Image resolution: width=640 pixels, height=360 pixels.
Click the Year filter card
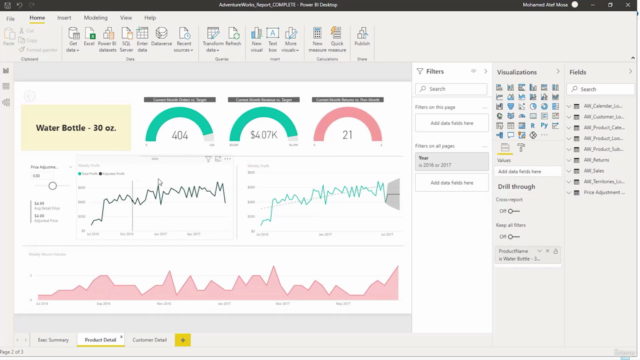tap(452, 162)
